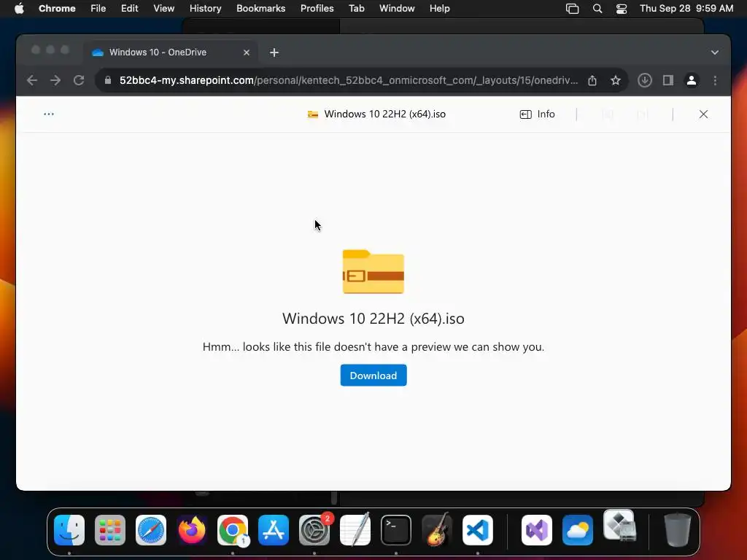Viewport: 747px width, 560px height.
Task: Click the large ISO file icon
Action: click(x=373, y=272)
